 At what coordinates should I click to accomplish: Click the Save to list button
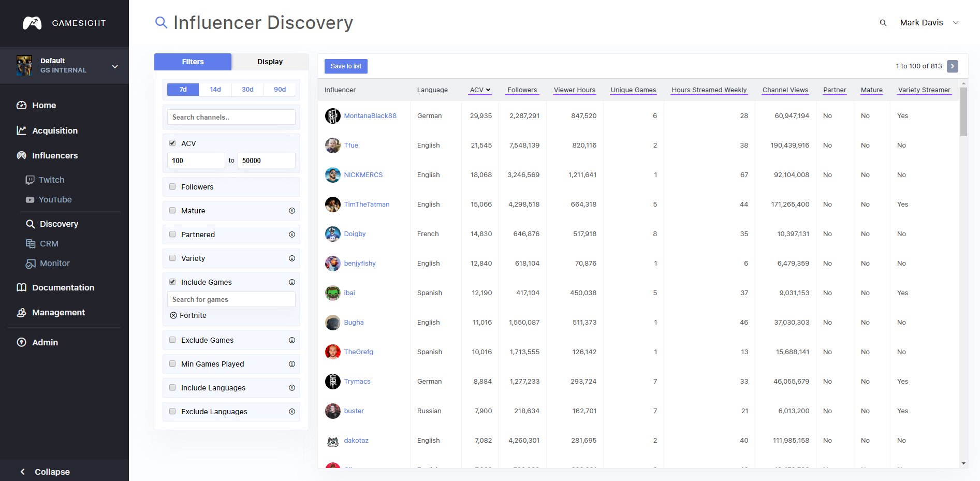[346, 66]
